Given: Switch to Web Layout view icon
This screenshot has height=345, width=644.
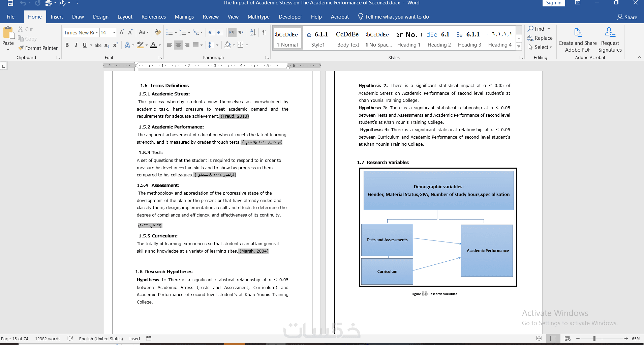Looking at the screenshot, I should [x=568, y=339].
